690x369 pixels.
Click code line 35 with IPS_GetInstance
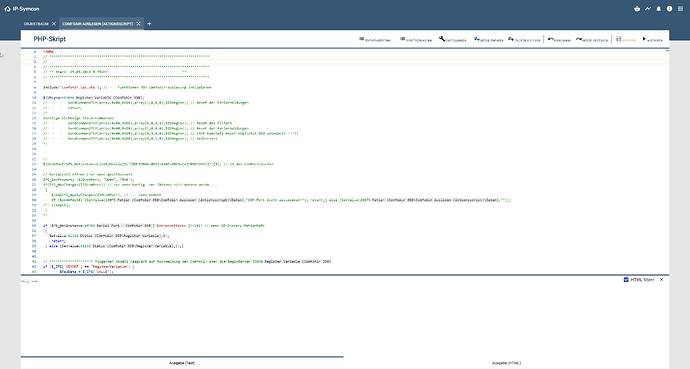[x=154, y=226]
